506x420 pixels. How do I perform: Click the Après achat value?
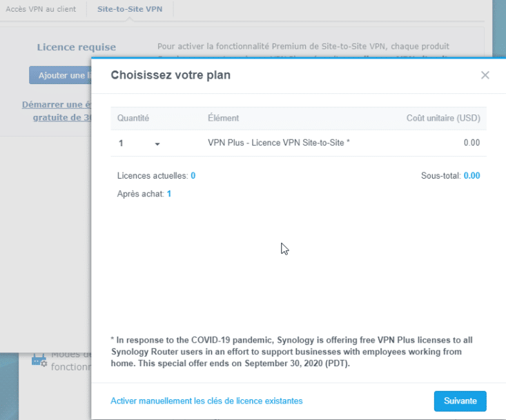(169, 194)
